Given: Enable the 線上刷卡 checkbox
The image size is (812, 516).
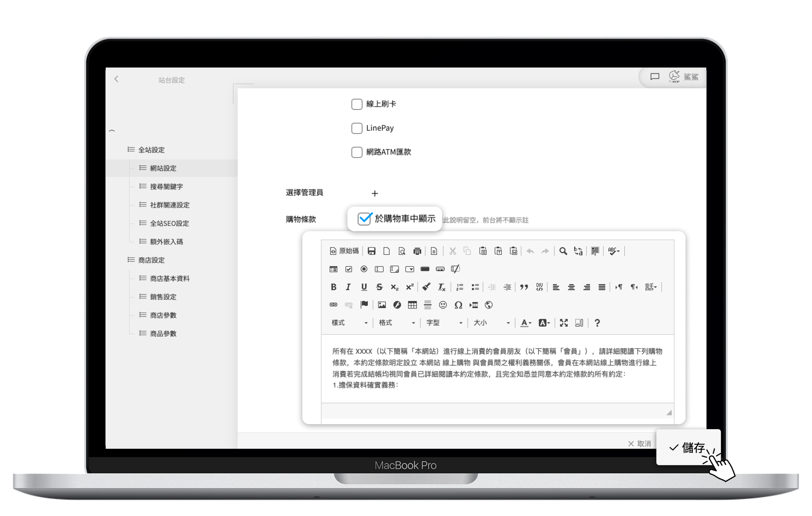Looking at the screenshot, I should pos(357,104).
